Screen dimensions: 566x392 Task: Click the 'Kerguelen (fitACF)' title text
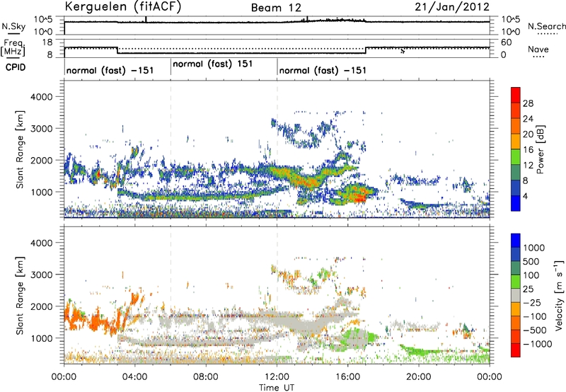pyautogui.click(x=122, y=6)
